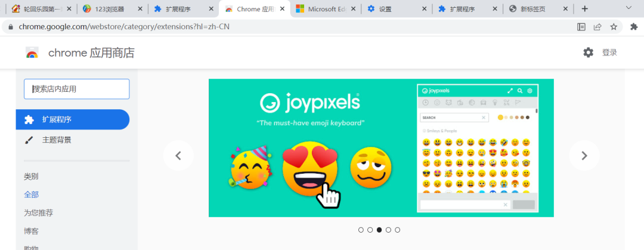Image resolution: width=644 pixels, height=250 pixels.
Task: Go to next carousel slide arrow
Action: click(x=584, y=155)
